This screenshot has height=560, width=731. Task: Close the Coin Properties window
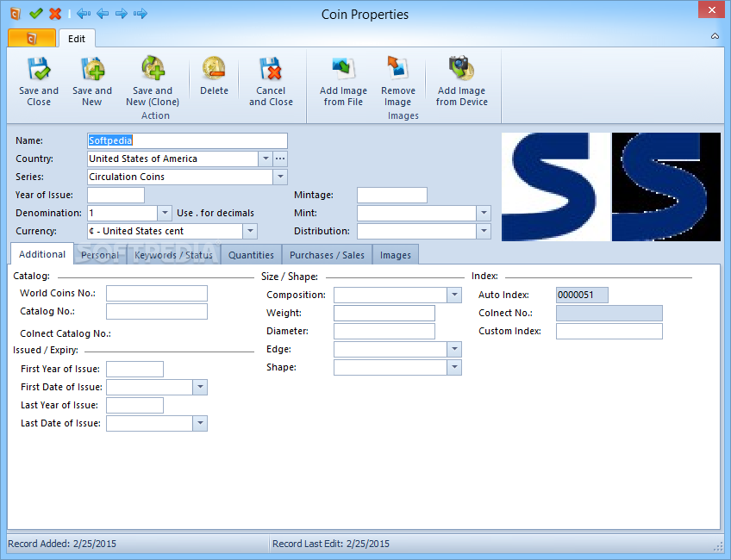tap(712, 9)
